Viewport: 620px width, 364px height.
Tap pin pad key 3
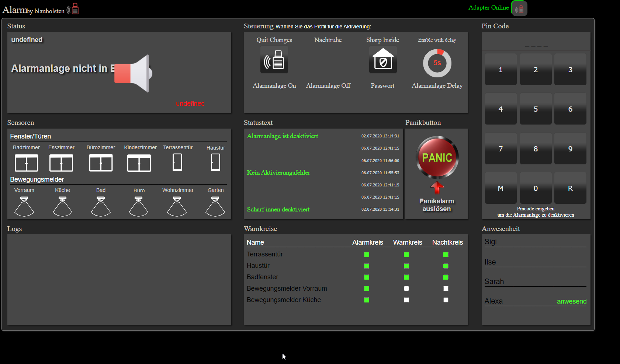coord(570,69)
